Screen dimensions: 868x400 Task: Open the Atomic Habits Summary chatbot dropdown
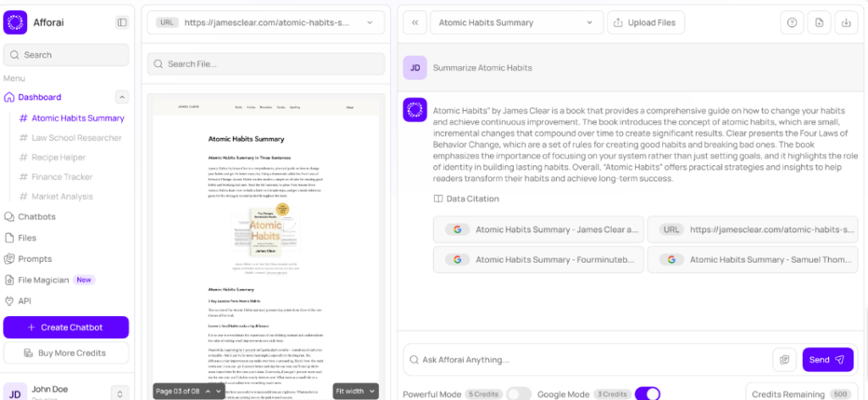click(x=516, y=23)
